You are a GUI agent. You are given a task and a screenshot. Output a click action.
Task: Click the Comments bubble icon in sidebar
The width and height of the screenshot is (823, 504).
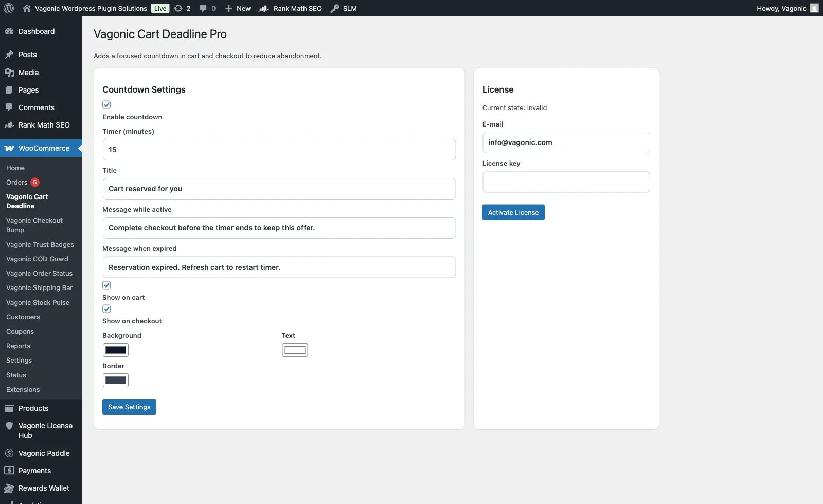[x=9, y=107]
